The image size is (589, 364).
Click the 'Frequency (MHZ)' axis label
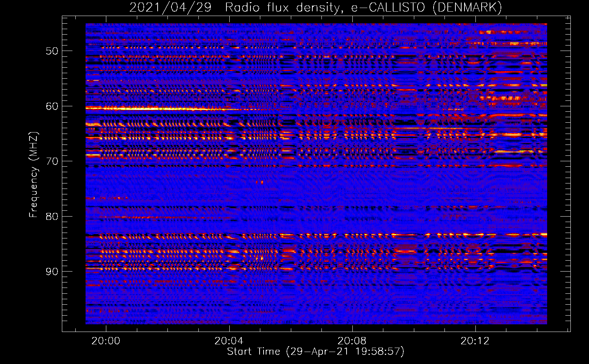33,175
